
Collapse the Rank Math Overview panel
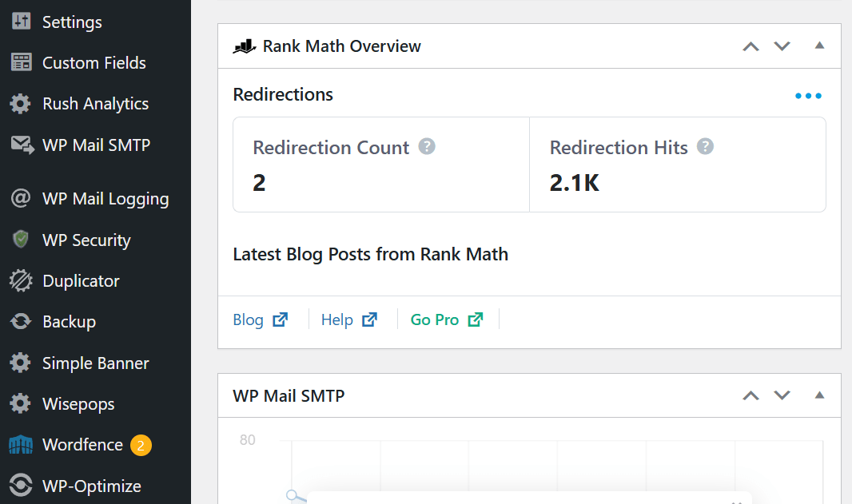(x=819, y=46)
